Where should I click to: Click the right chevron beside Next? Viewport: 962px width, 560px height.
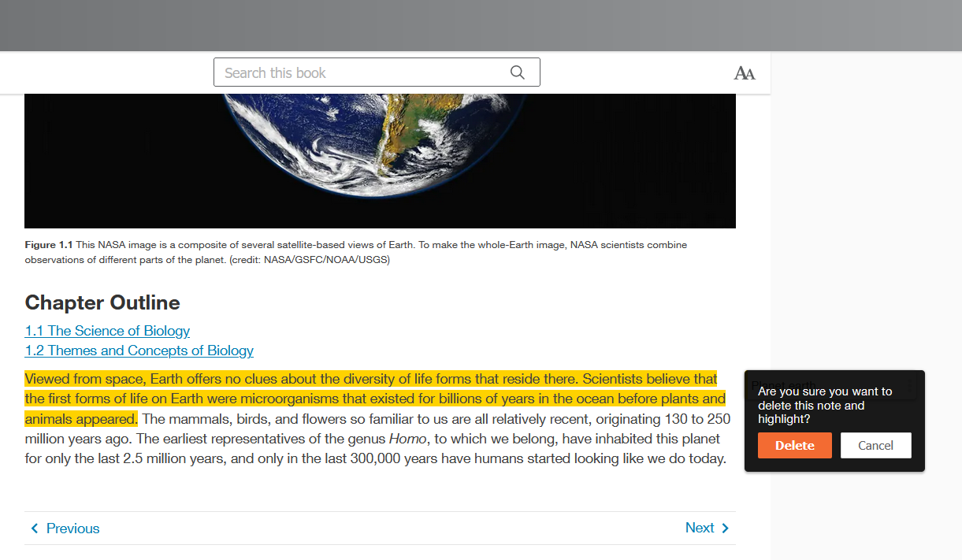pos(726,528)
